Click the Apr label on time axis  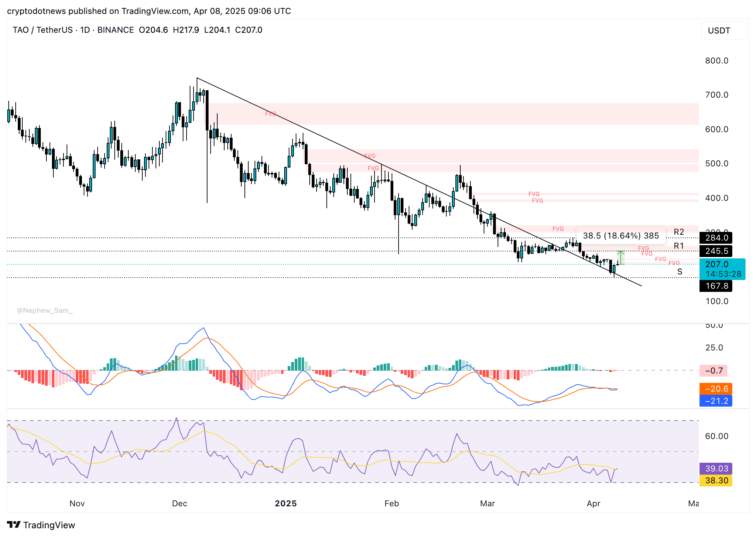click(594, 503)
